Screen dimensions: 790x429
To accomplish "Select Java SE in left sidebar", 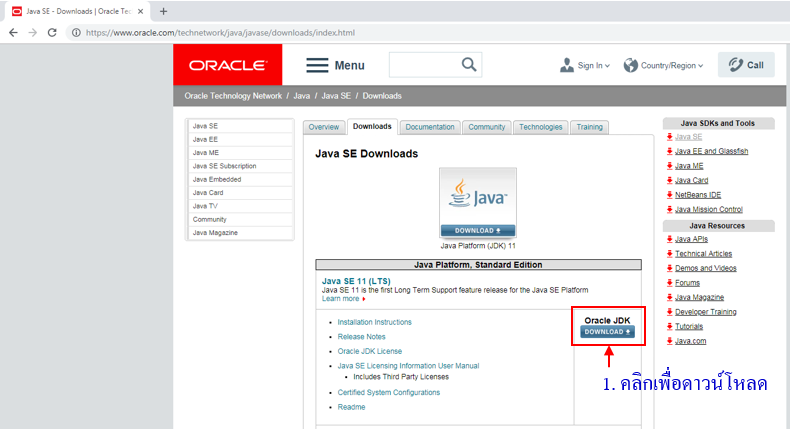I will 240,126.
